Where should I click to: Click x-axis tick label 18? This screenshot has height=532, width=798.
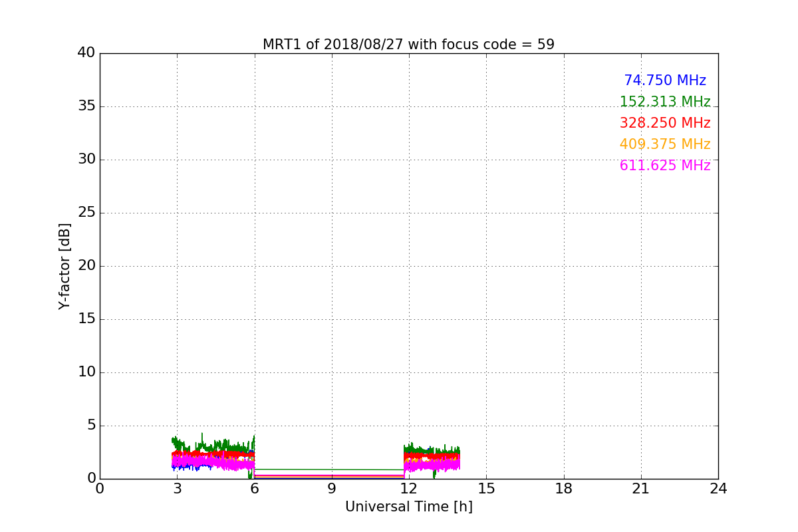tap(564, 489)
